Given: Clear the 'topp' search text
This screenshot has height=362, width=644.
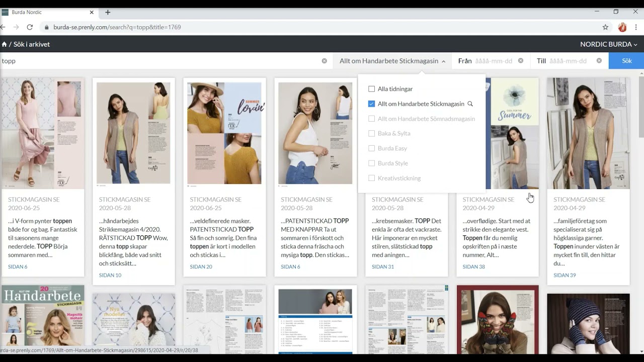Looking at the screenshot, I should tap(324, 61).
